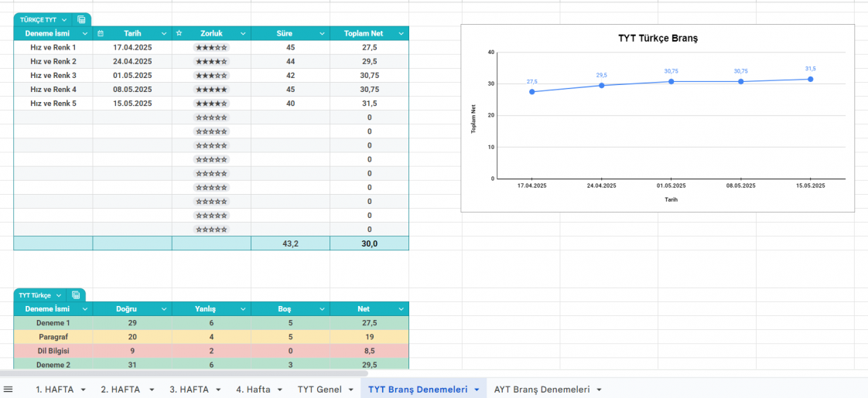
Task: Click the calendar icon in Tarih header
Action: pyautogui.click(x=101, y=33)
